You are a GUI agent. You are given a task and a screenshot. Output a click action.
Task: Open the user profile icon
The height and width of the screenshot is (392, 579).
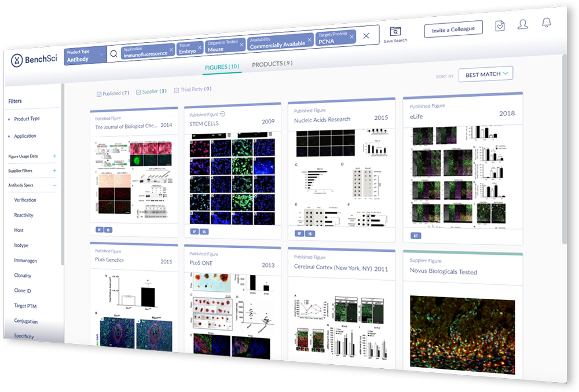coord(522,24)
